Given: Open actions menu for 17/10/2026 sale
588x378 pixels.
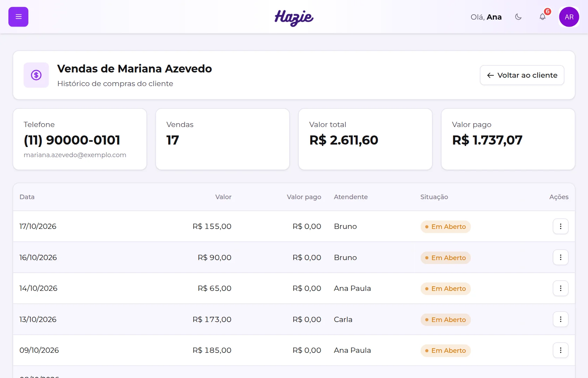Looking at the screenshot, I should pos(561,226).
